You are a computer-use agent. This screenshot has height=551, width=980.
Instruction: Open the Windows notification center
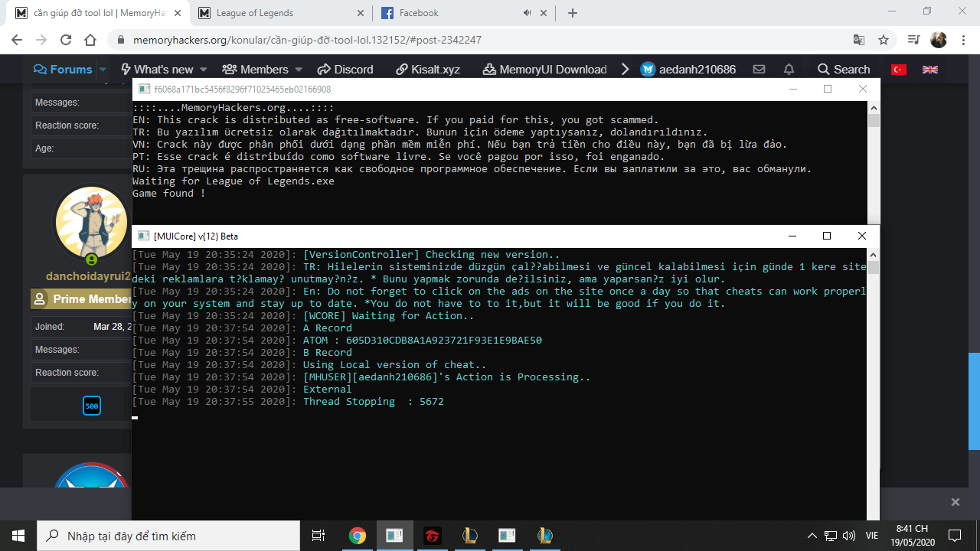pos(955,536)
